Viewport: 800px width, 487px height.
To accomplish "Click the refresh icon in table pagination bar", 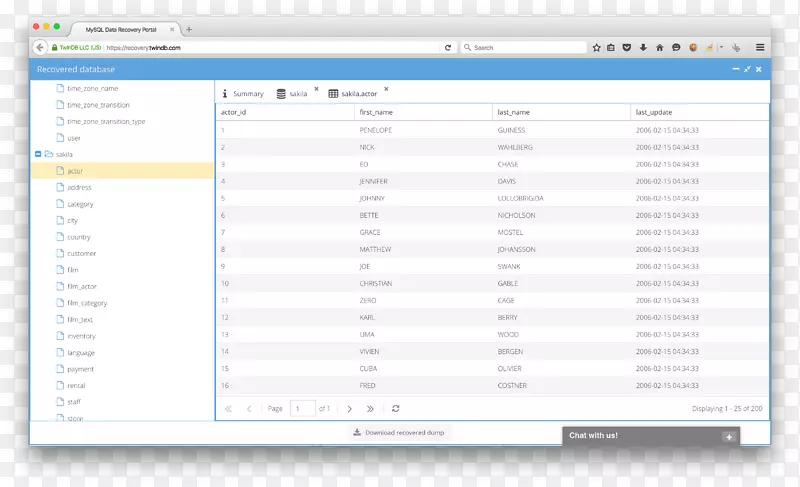I will (396, 408).
